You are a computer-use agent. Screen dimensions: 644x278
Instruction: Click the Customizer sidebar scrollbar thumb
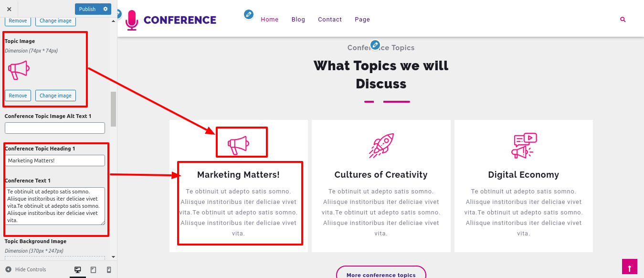coord(113,109)
